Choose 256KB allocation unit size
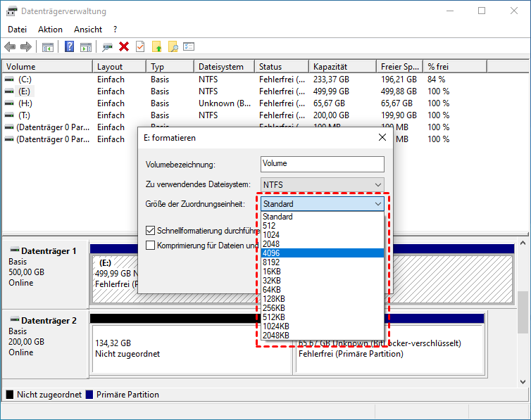 (323, 307)
